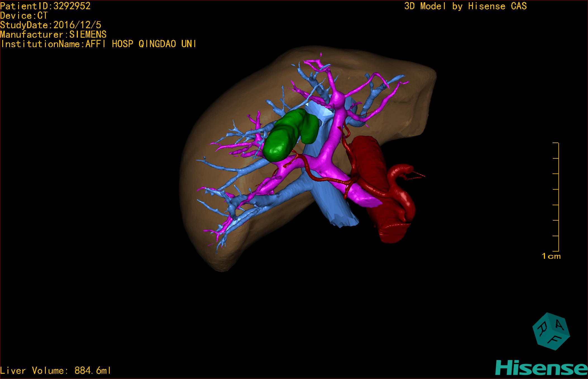
Task: Click the Liver Volume 884.6ml readout
Action: [x=56, y=371]
